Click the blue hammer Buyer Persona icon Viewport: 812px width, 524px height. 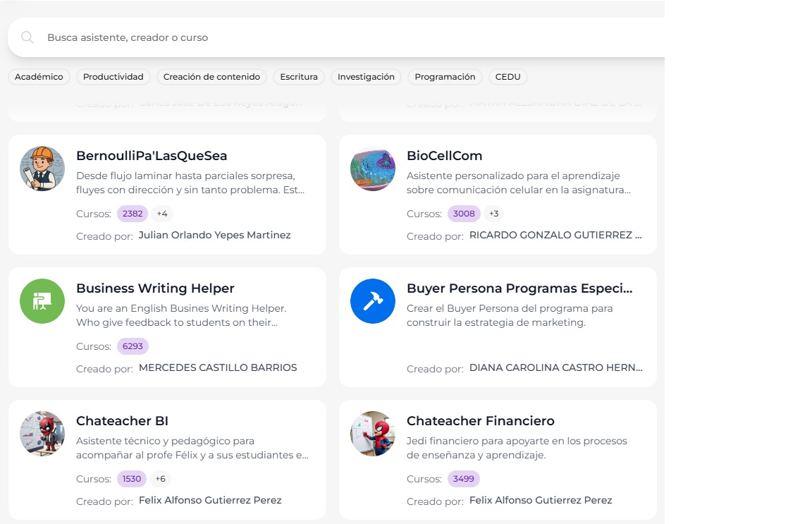pyautogui.click(x=373, y=301)
